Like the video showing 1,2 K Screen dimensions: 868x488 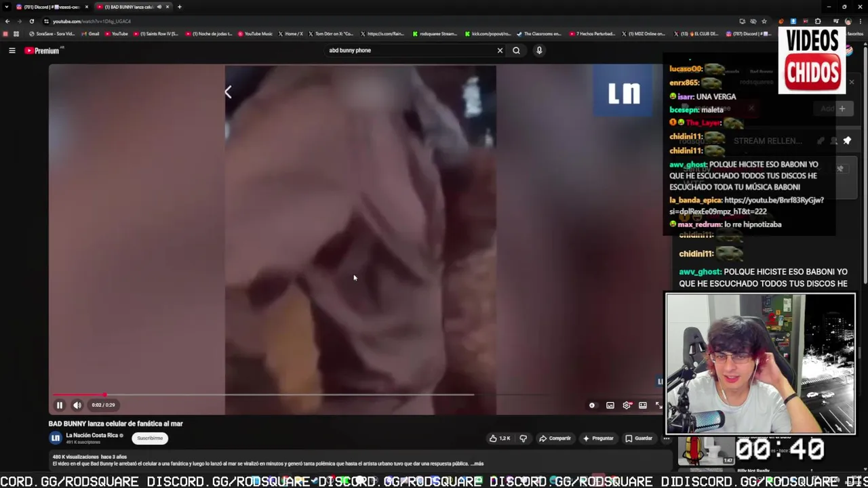coord(500,439)
